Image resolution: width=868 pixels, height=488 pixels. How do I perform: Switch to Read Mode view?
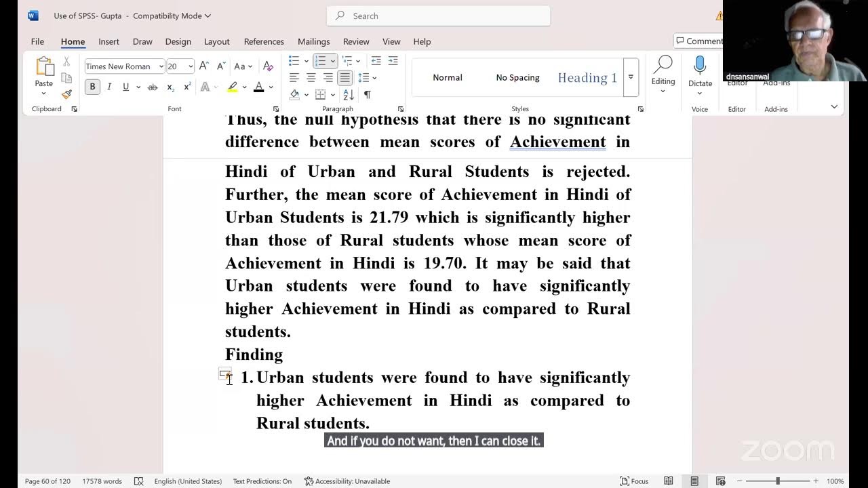[669, 481]
